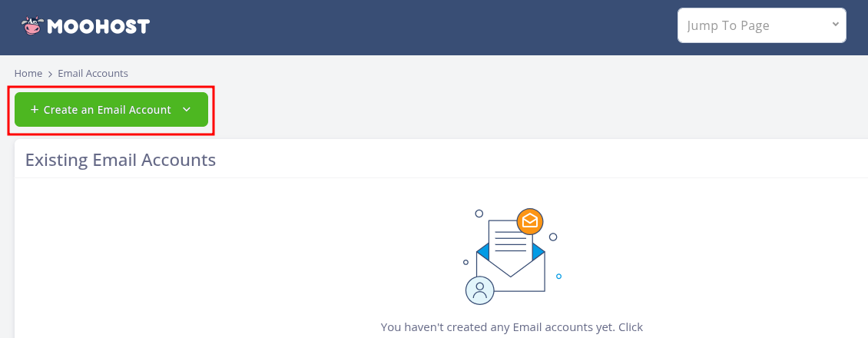The image size is (868, 338).
Task: Go to the Home breadcrumb link
Action: coord(28,74)
